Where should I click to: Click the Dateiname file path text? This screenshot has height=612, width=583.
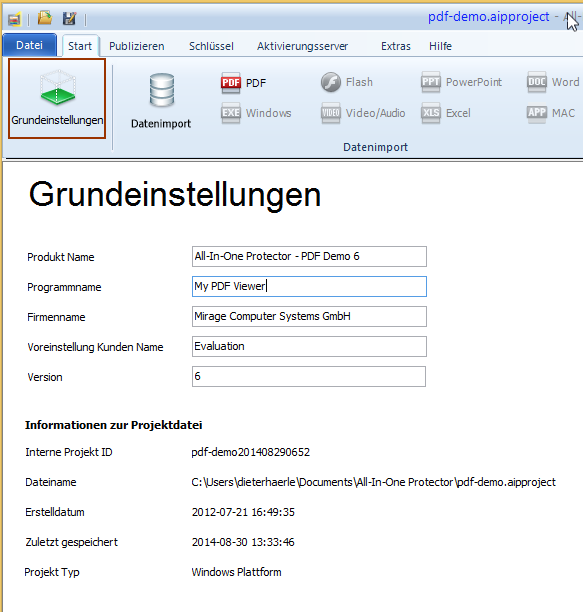pos(373,482)
